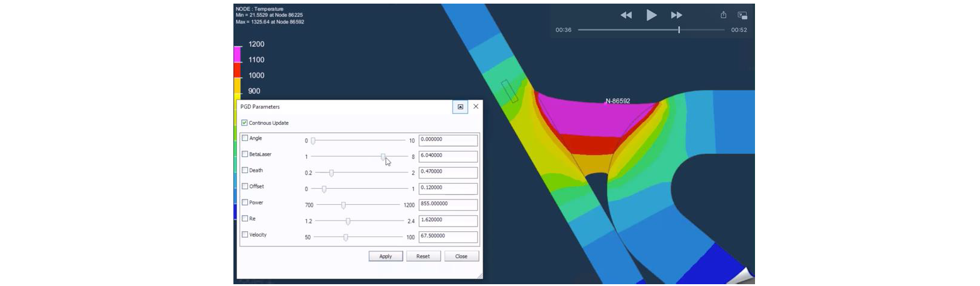Click the BetaLaser slider handle
This screenshot has height=286, width=980.
[383, 157]
